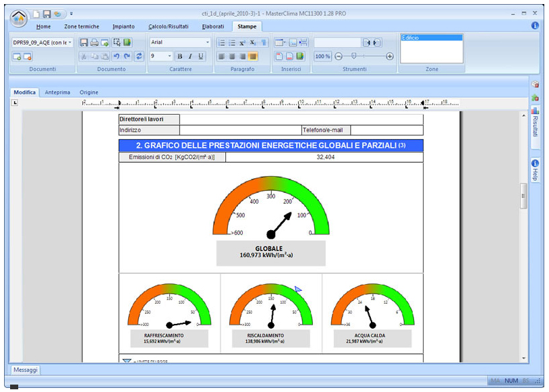Click the vertical scrollbar thumb

point(523,196)
